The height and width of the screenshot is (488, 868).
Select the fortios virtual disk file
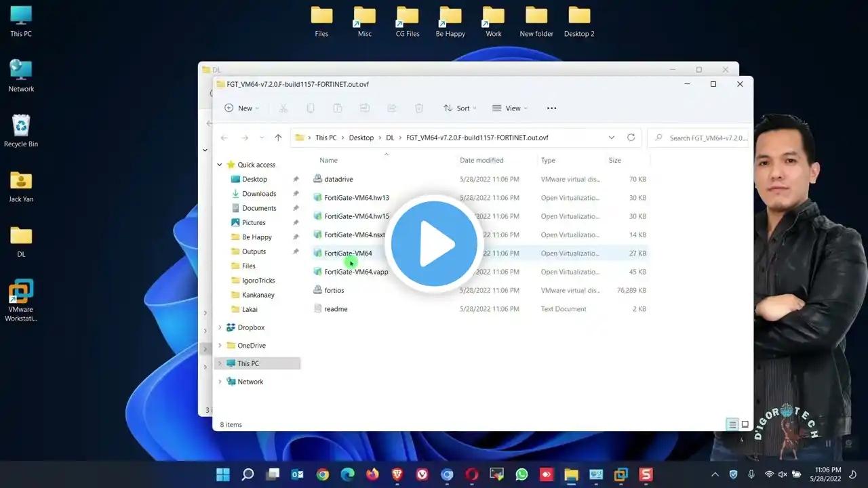[x=334, y=290]
